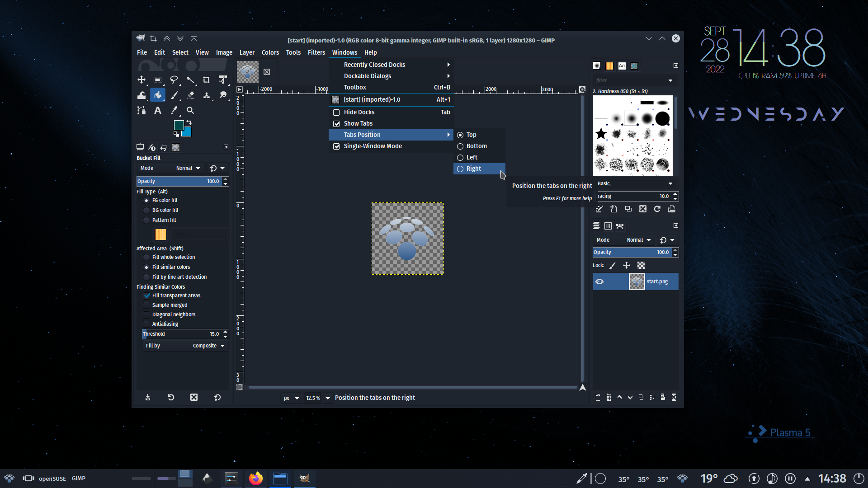Switch to the Channels tab in the layers dock
Screen dimensions: 868x488
click(x=608, y=226)
